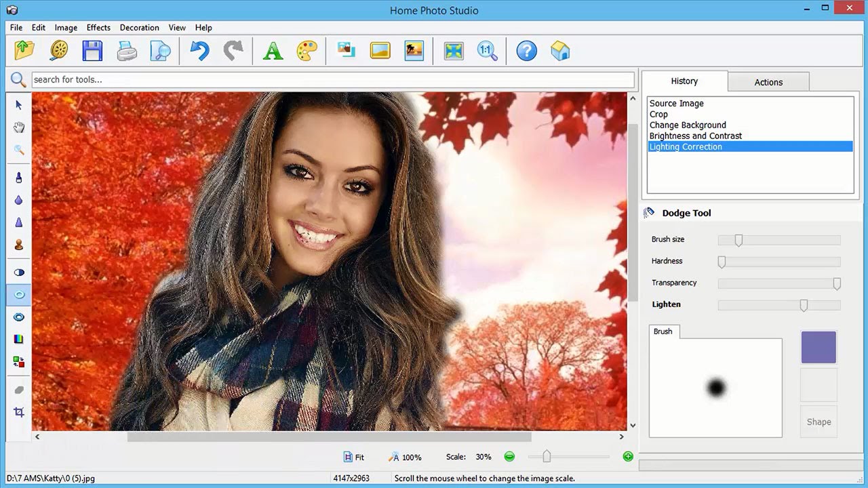This screenshot has height=488, width=868.
Task: Click the red-green swap squares tool
Action: coord(19,362)
